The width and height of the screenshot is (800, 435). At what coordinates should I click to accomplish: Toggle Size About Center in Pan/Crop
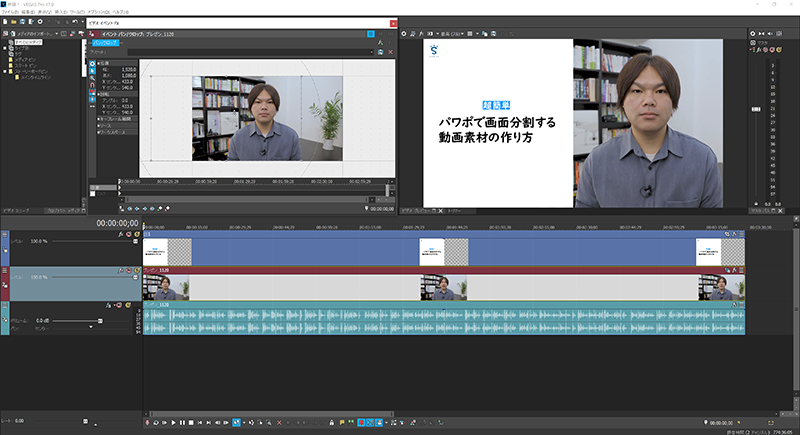pos(92,99)
